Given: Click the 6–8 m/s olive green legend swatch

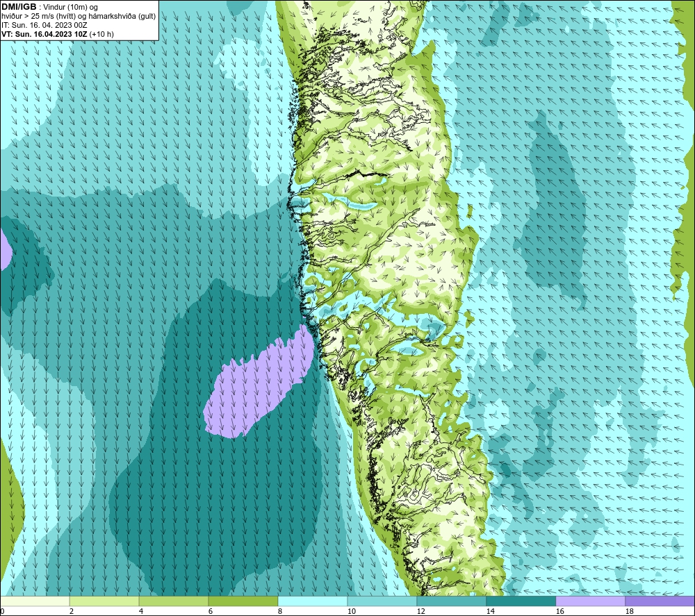Looking at the screenshot, I should click(x=243, y=601).
